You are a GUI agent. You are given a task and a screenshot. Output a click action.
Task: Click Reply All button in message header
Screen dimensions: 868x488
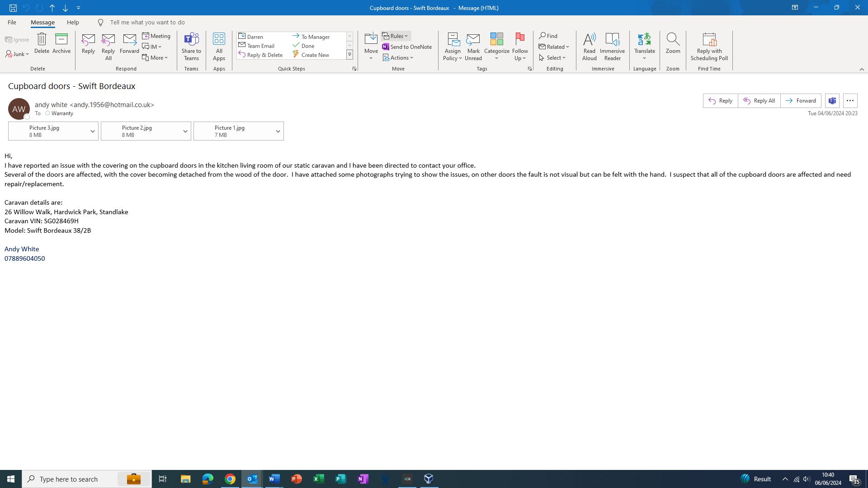coord(759,101)
